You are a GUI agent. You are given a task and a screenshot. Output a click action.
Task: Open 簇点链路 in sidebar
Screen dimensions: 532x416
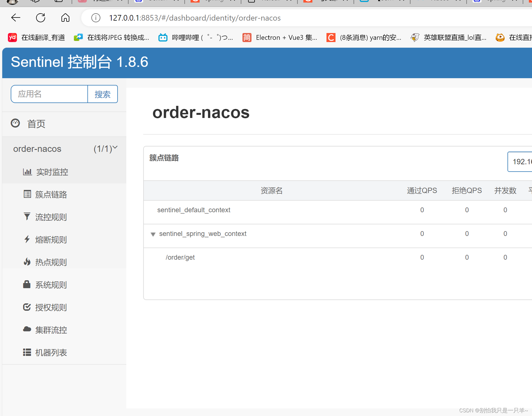point(64,194)
